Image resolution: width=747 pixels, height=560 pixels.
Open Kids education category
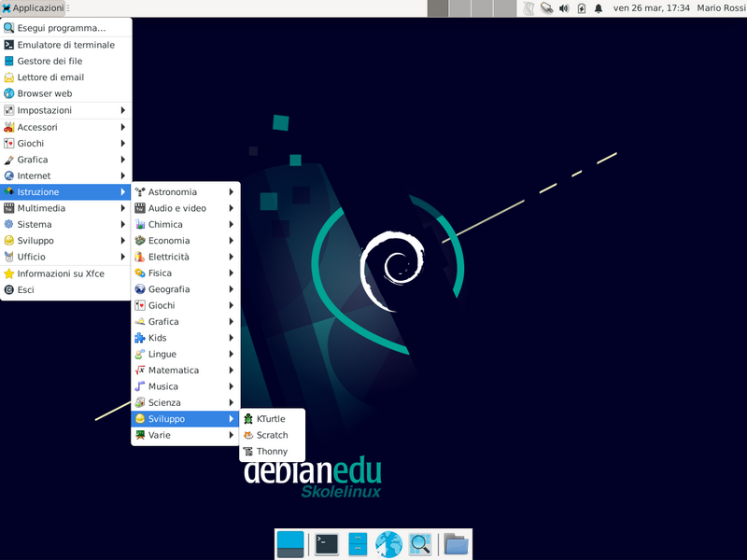click(185, 338)
